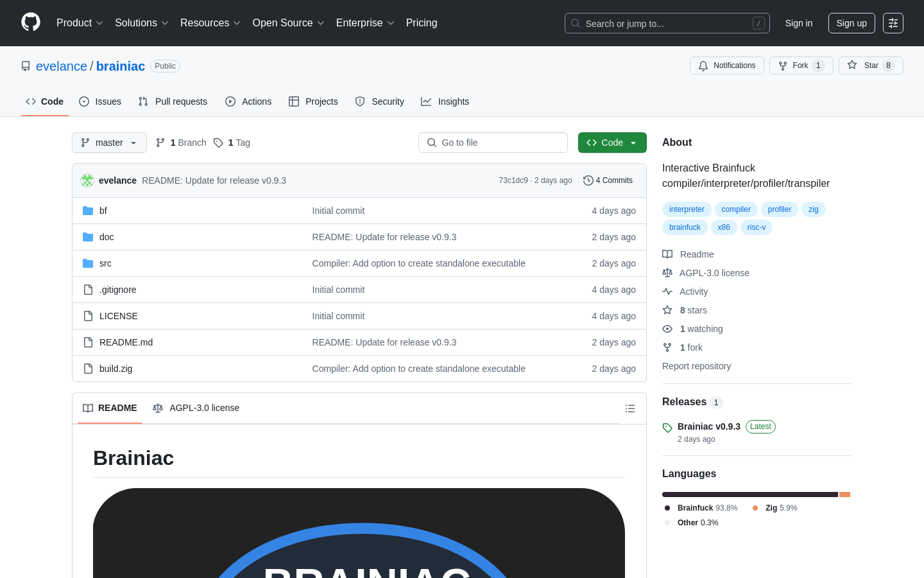Viewport: 924px width, 578px height.
Task: Click the commits history clock icon
Action: click(x=588, y=180)
